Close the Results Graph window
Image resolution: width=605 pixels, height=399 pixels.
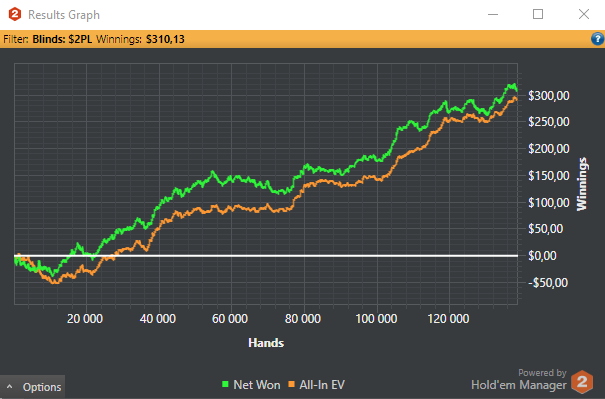pos(584,14)
